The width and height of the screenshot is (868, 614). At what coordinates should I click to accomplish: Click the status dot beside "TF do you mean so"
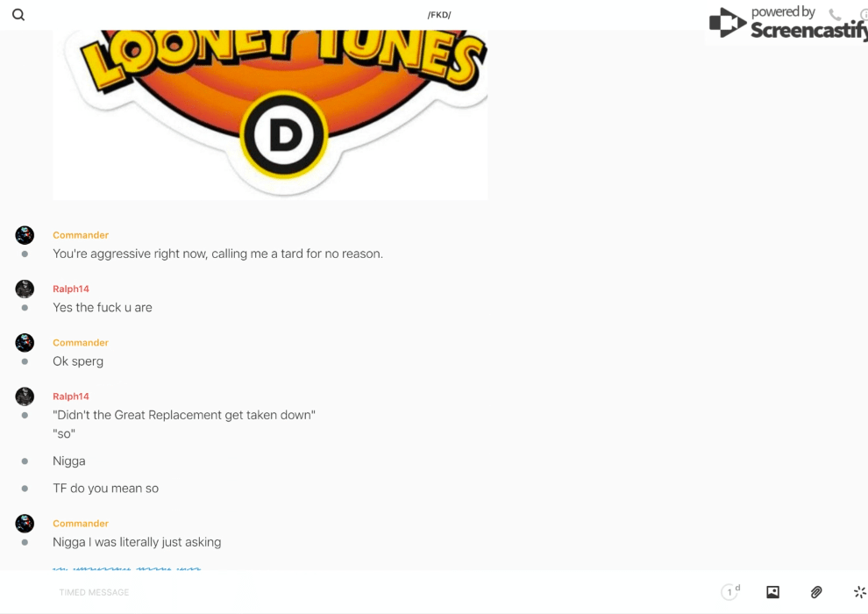25,489
